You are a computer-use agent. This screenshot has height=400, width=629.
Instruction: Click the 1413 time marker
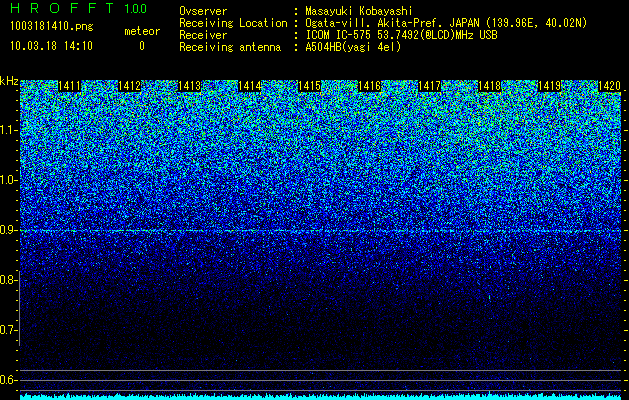[x=189, y=86]
